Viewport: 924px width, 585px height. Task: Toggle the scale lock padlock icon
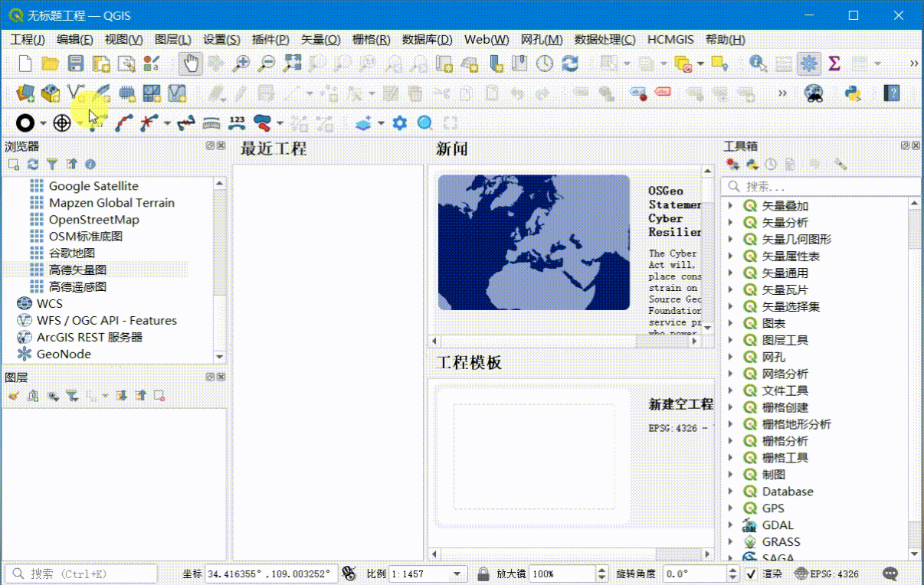point(483,574)
